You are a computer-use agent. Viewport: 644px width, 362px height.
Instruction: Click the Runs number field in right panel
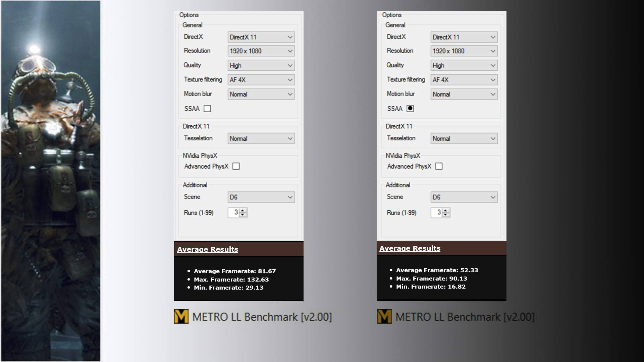[x=437, y=213]
